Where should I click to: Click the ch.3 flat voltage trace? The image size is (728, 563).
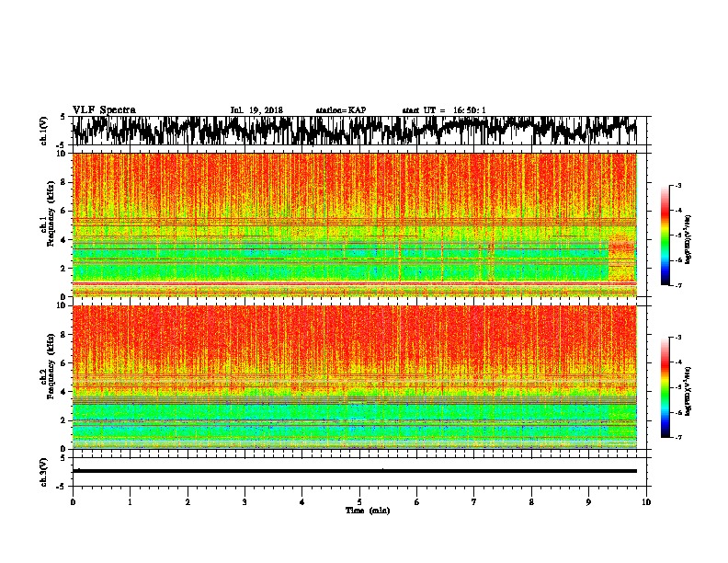point(354,471)
